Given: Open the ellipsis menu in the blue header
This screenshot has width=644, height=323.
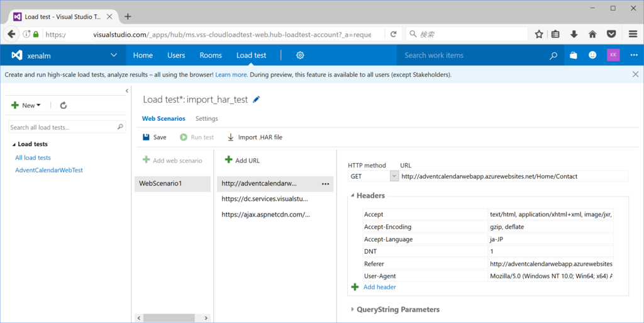Looking at the screenshot, I should point(634,55).
